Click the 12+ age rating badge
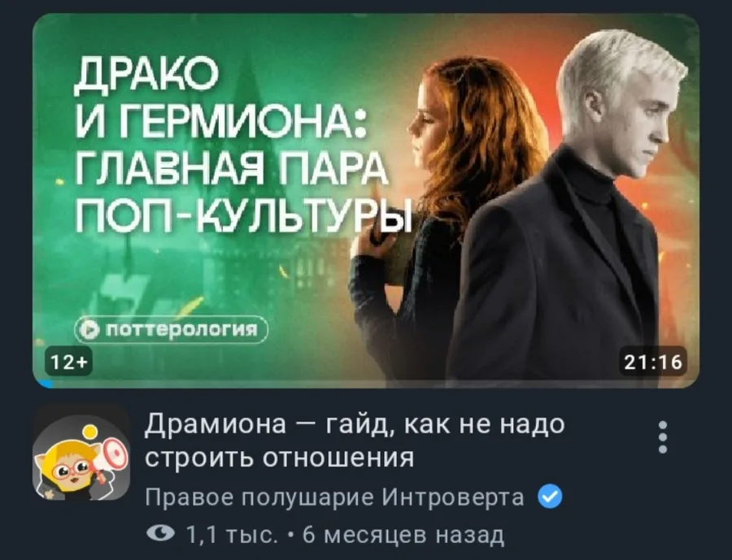 [x=68, y=362]
